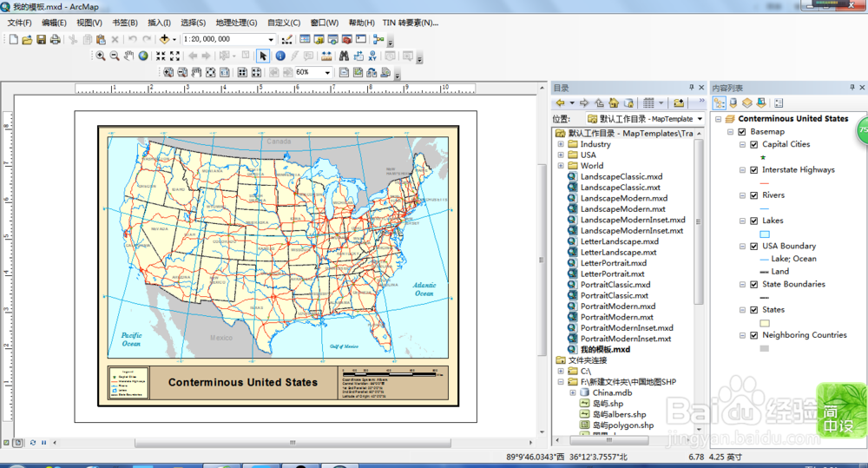Image resolution: width=868 pixels, height=468 pixels.
Task: Open the catalog location dropdown
Action: pos(700,119)
